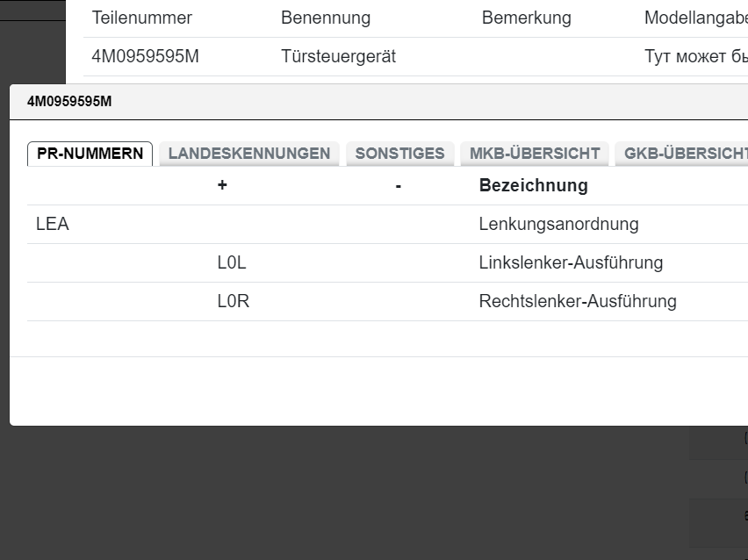Click the Türsteuergerät cell

338,57
